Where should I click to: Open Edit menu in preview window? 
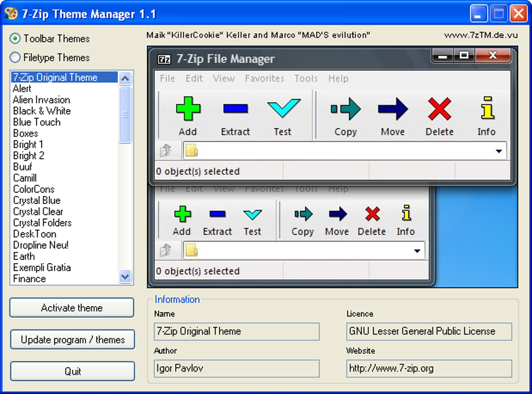[x=194, y=78]
